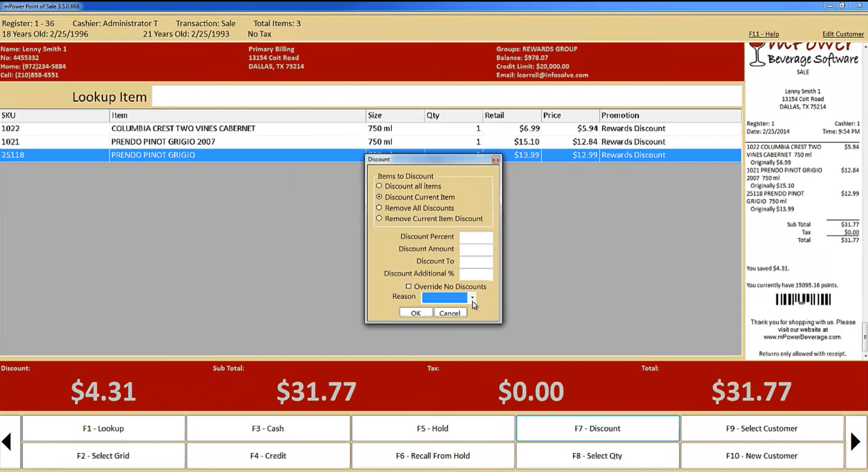Click the Qty column header
Screen dimensions: 868x472
point(453,115)
